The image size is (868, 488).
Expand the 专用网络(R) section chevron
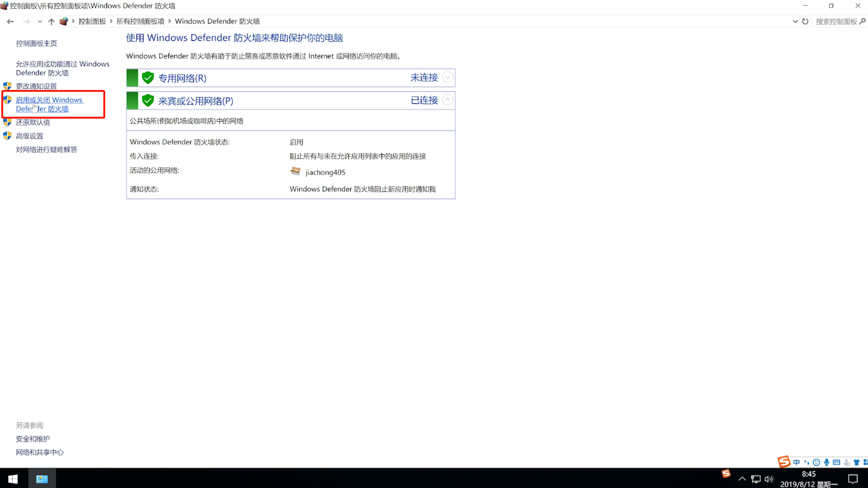(x=448, y=77)
